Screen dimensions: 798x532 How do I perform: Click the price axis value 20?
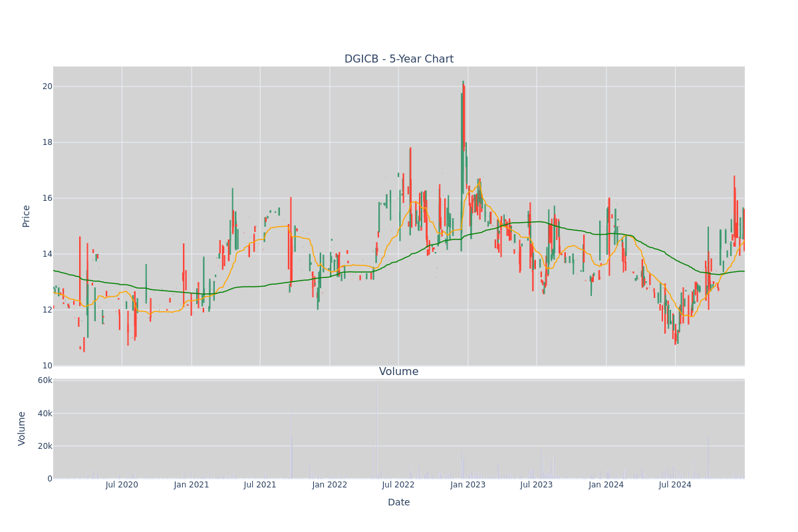click(x=47, y=86)
